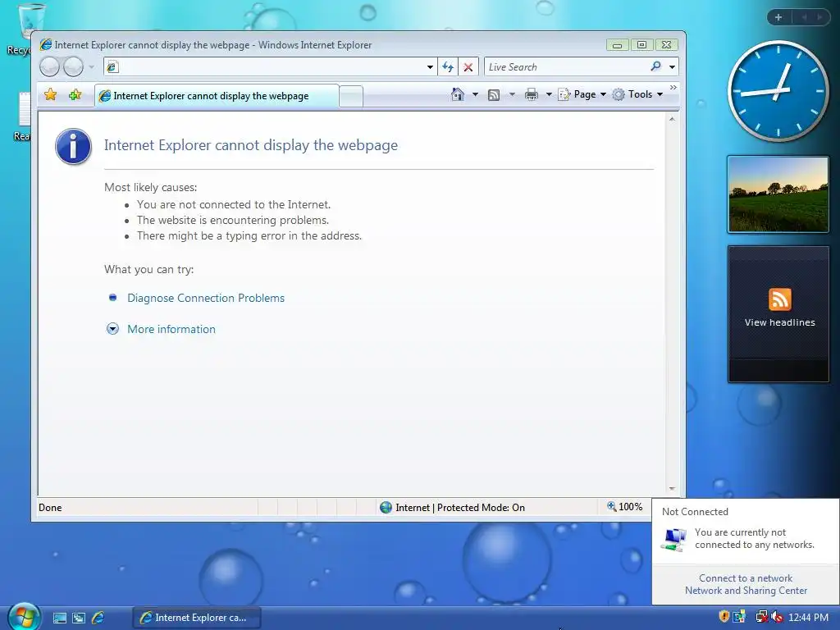Click Show Desktop in Quick Launch

[x=59, y=618]
